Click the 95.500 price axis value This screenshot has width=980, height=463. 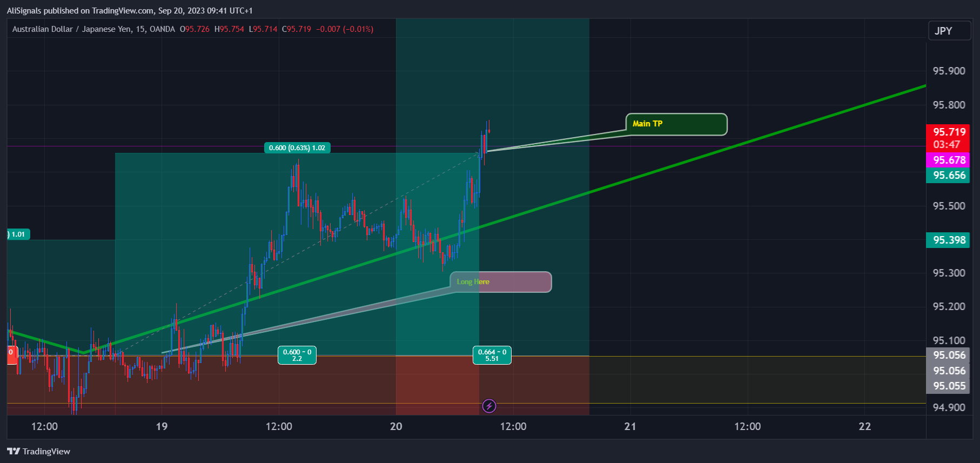pyautogui.click(x=949, y=206)
